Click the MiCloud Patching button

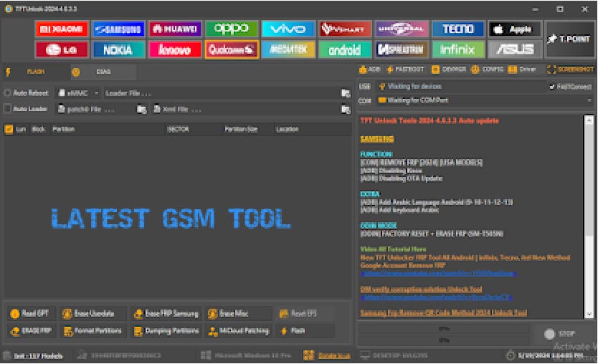tap(239, 330)
